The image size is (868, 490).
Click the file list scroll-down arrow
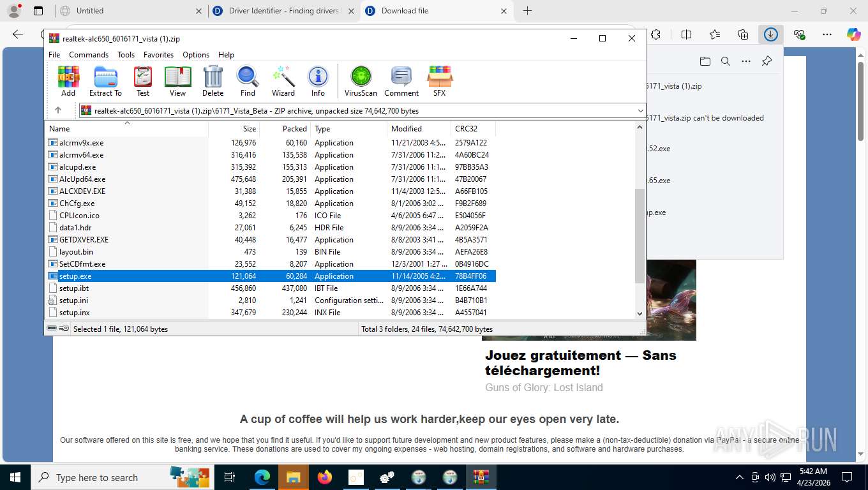coord(640,313)
